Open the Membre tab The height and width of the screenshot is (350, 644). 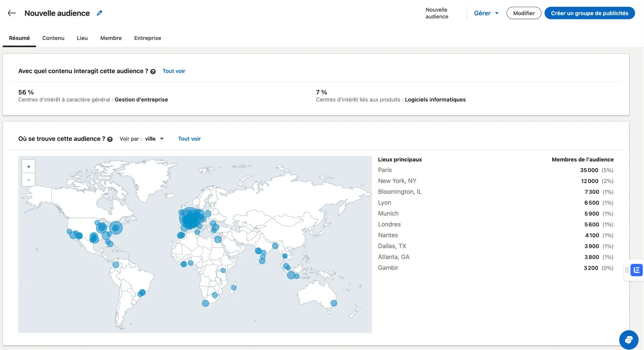tap(111, 38)
